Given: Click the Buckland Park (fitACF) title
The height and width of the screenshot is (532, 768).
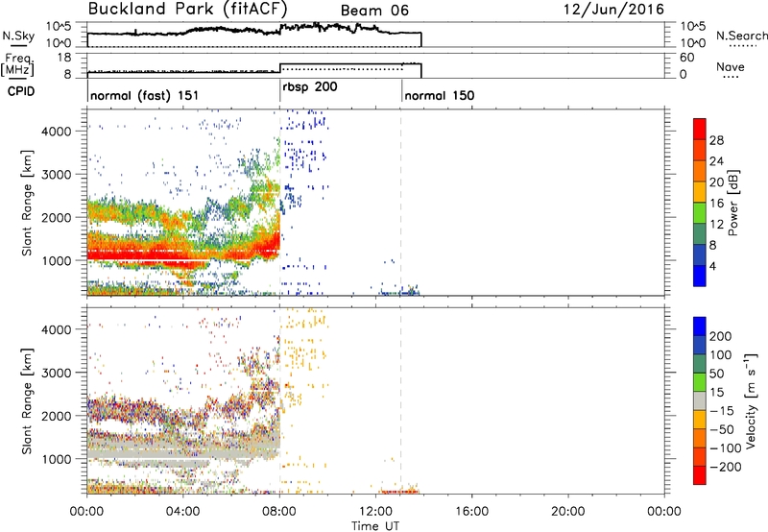Looking at the screenshot, I should point(187,10).
